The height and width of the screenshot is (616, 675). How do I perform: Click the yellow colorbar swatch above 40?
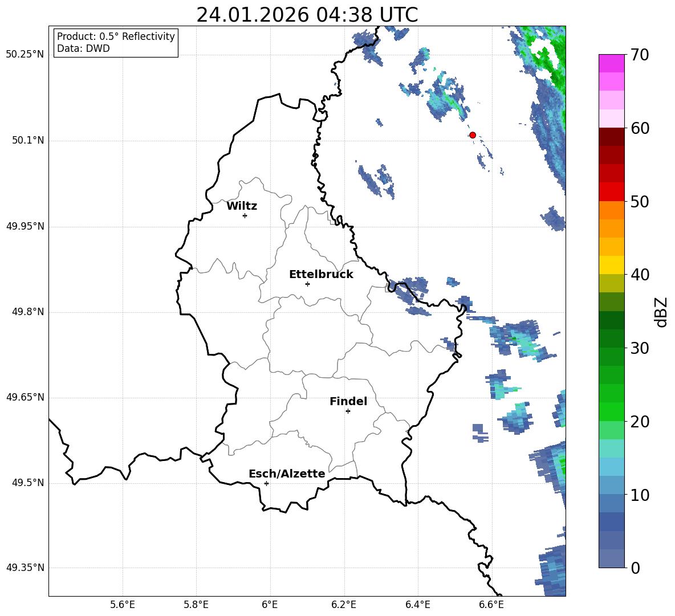point(611,265)
